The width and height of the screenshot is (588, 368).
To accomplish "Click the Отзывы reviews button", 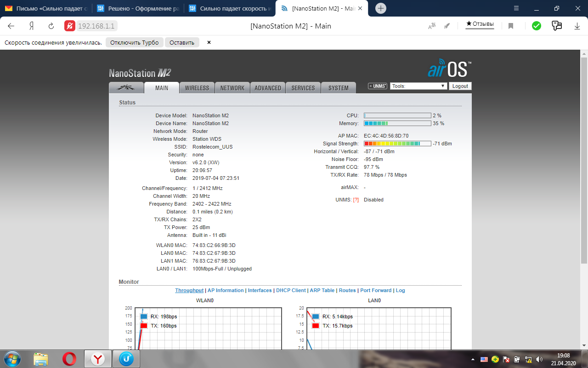I will (480, 24).
